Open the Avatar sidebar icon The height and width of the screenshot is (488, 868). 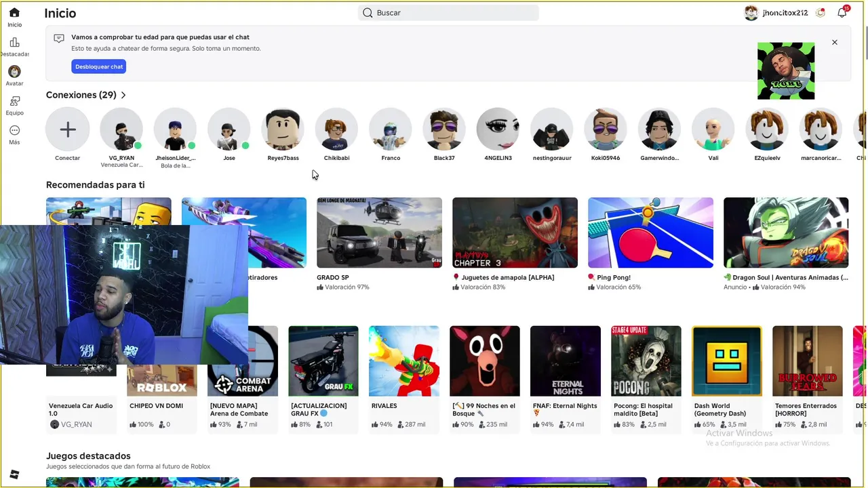pyautogui.click(x=14, y=71)
